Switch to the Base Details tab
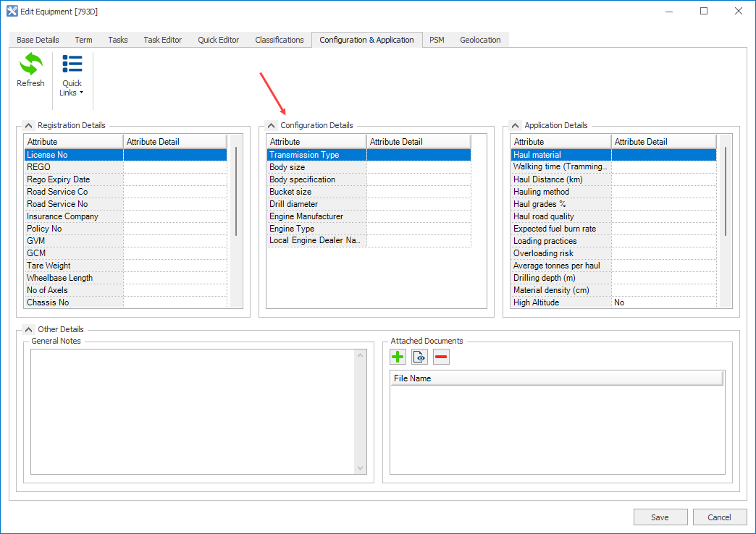The height and width of the screenshot is (534, 756). coord(38,40)
